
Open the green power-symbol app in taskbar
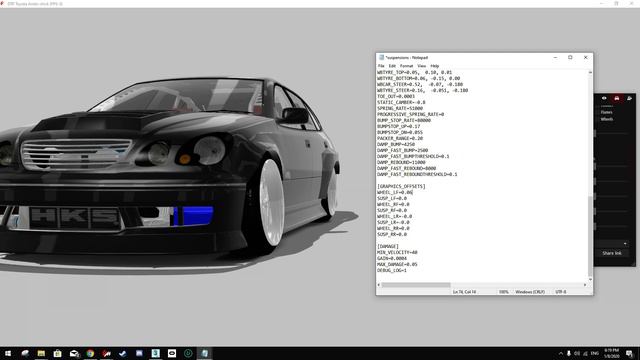click(x=188, y=353)
